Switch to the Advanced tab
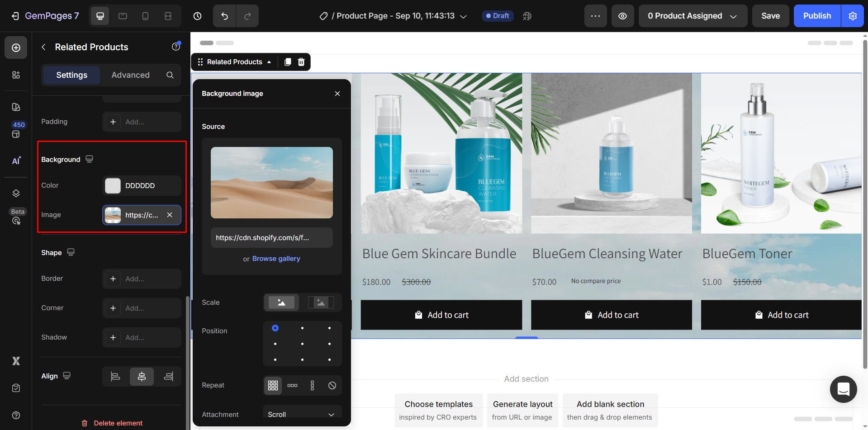 pyautogui.click(x=130, y=75)
